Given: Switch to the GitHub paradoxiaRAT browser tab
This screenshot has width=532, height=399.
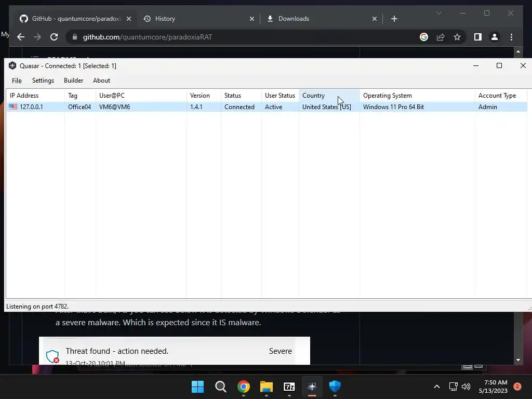Looking at the screenshot, I should pos(75,19).
